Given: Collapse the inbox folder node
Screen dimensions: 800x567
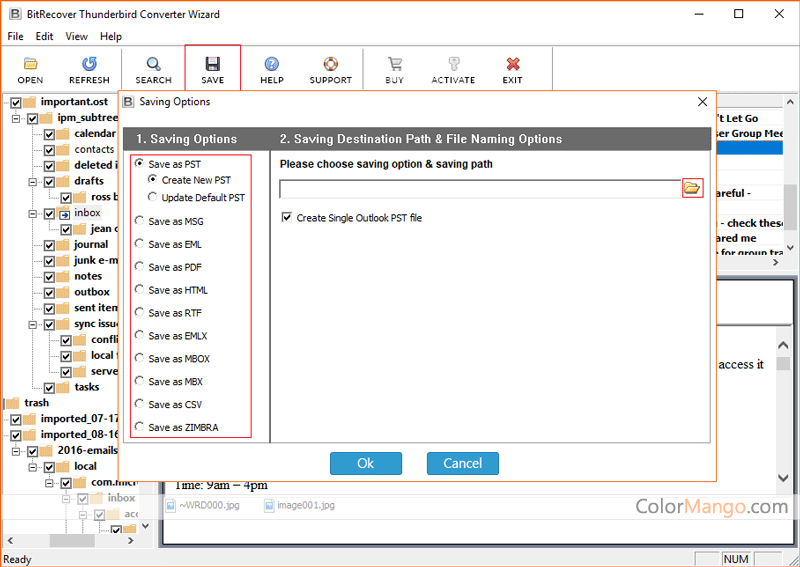Looking at the screenshot, I should coord(33,213).
